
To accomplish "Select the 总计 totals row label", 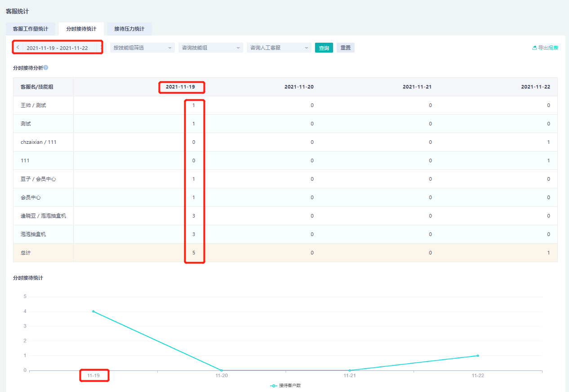I will click(x=26, y=253).
